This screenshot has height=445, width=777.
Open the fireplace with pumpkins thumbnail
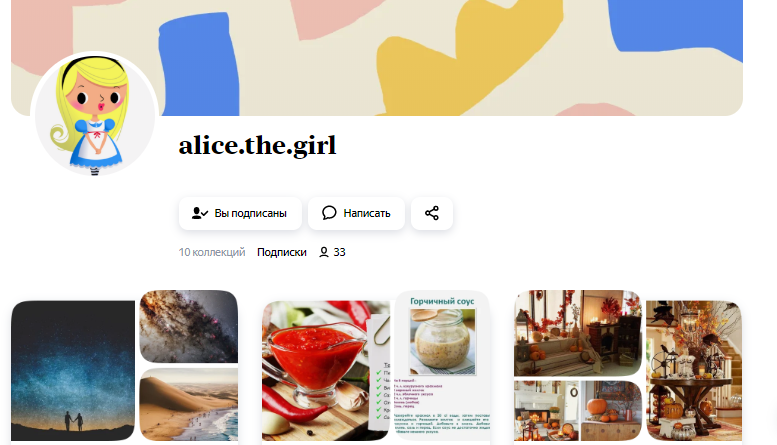546,411
